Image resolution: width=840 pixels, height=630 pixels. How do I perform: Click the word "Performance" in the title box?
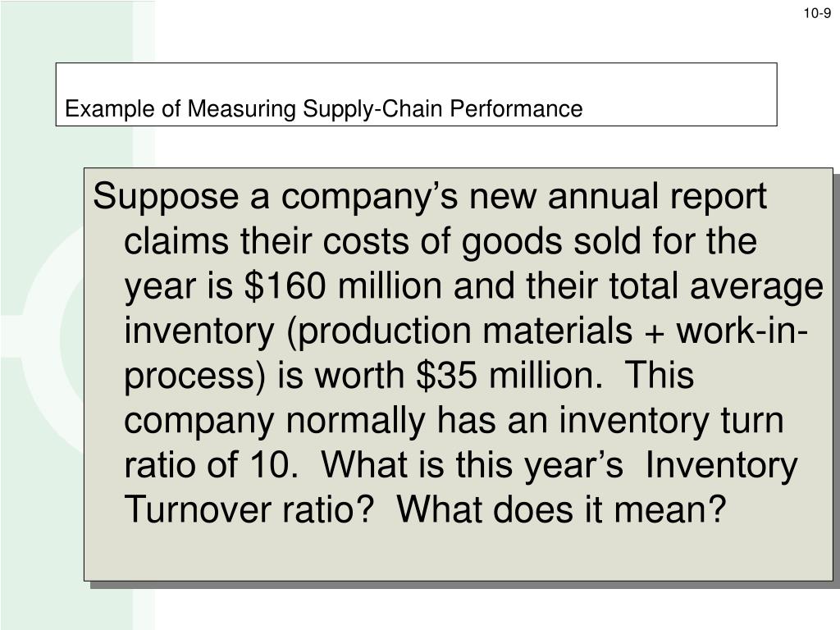516,109
